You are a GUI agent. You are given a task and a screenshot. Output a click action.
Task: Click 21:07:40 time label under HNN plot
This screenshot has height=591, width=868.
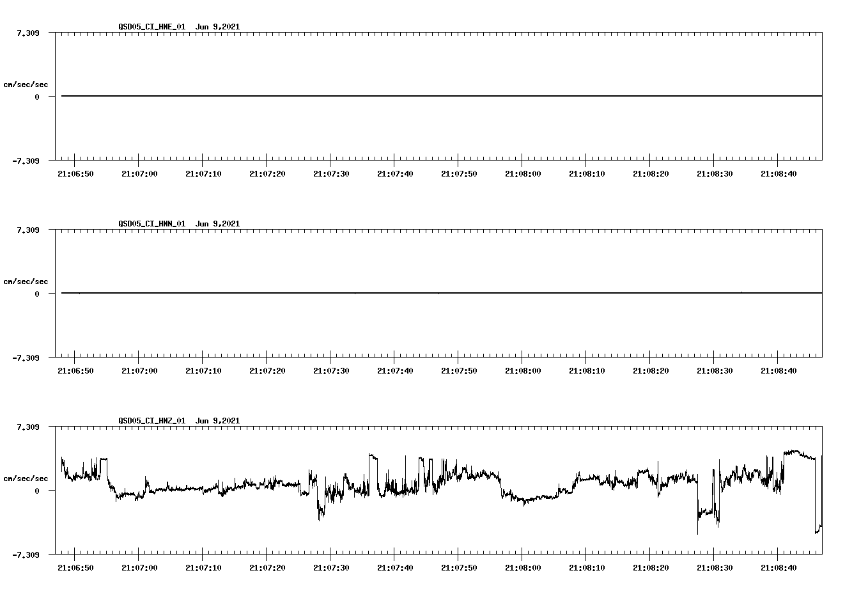(x=395, y=371)
